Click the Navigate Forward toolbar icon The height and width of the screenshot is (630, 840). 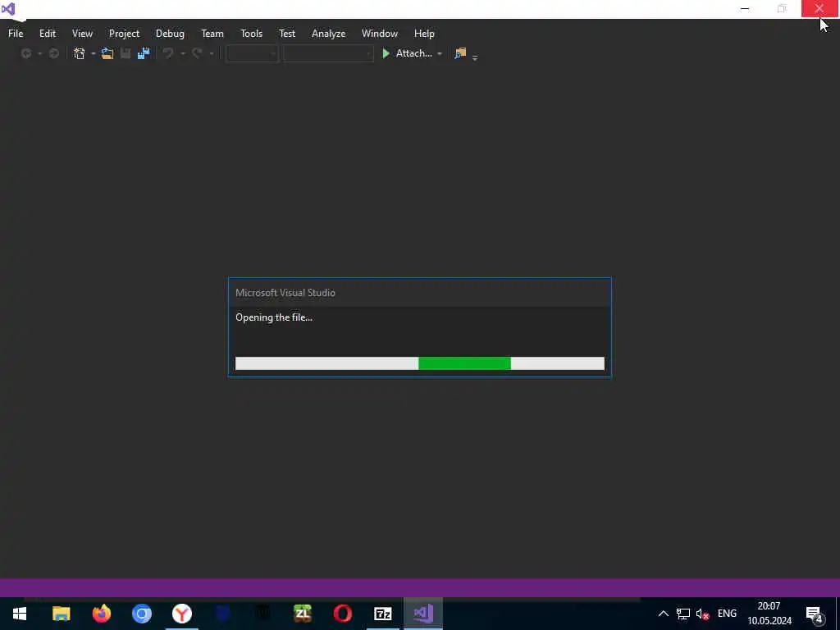point(53,53)
